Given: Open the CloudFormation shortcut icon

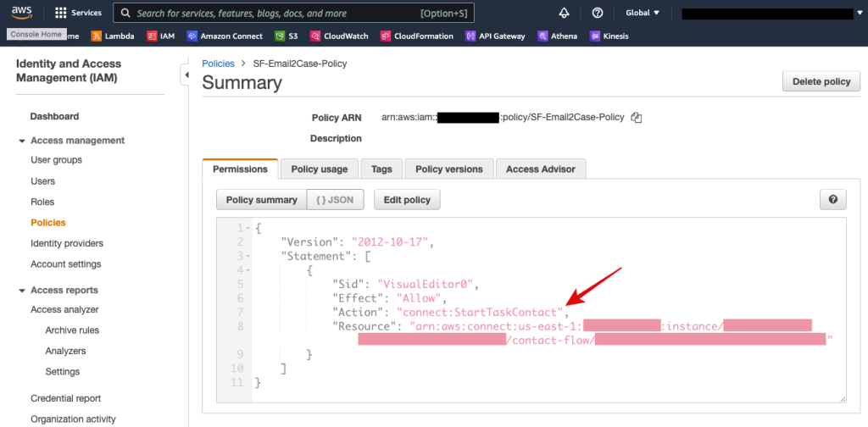Looking at the screenshot, I should (386, 36).
